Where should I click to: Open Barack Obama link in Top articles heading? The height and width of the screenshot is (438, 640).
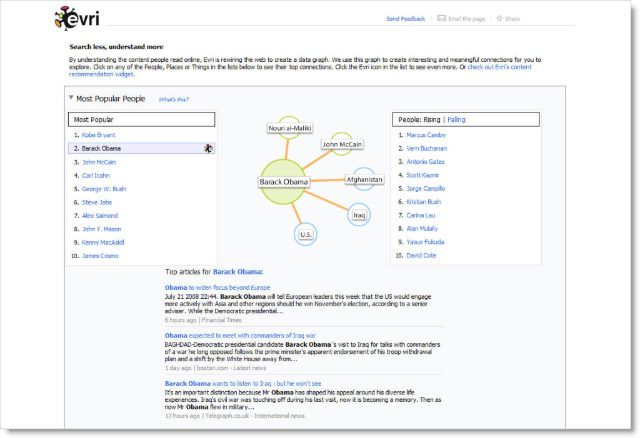[238, 272]
